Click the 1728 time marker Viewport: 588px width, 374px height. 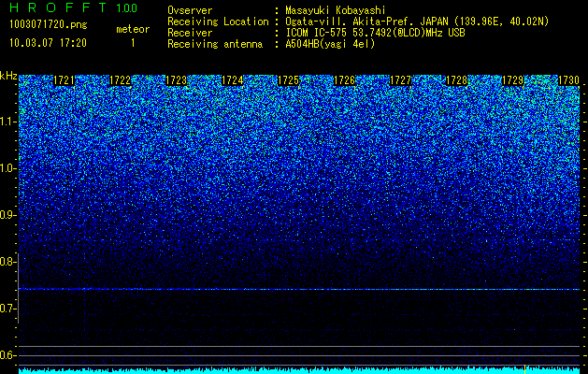[x=457, y=80]
